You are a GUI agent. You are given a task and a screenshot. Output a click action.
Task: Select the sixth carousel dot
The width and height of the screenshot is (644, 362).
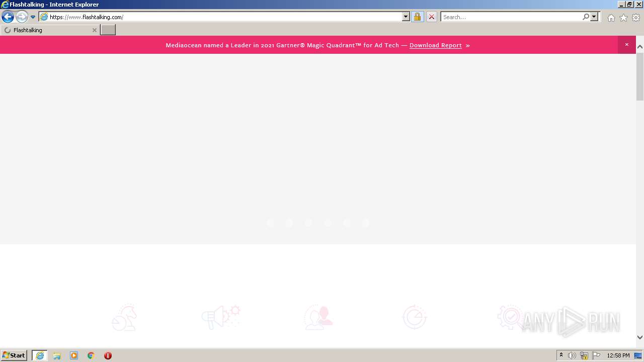(366, 223)
